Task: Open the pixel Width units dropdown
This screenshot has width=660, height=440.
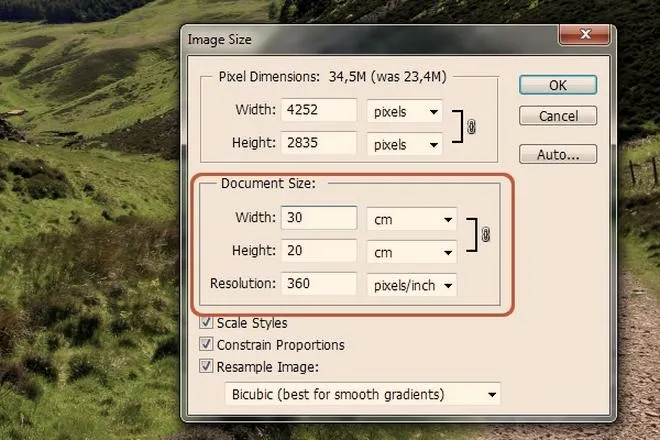Action: [404, 112]
